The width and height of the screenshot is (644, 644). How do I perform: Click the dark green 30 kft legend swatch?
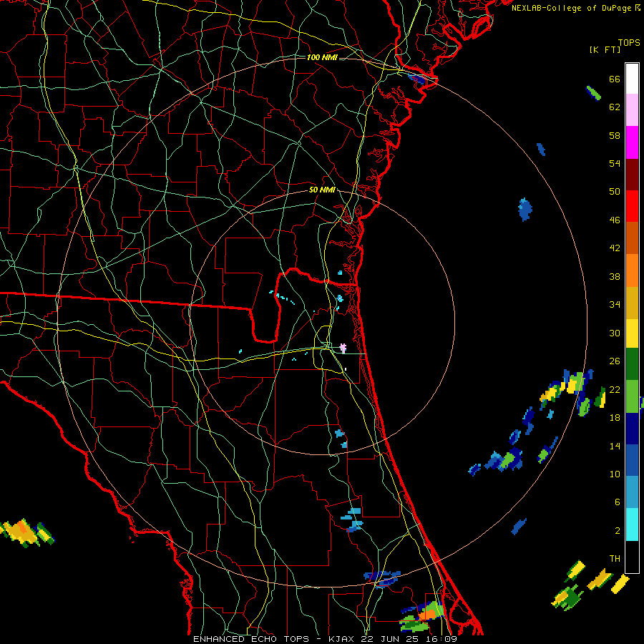pos(632,364)
